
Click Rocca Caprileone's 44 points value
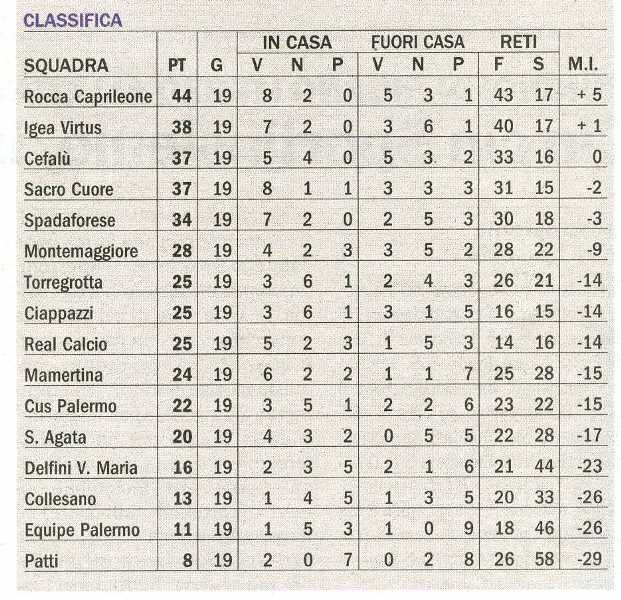(182, 96)
